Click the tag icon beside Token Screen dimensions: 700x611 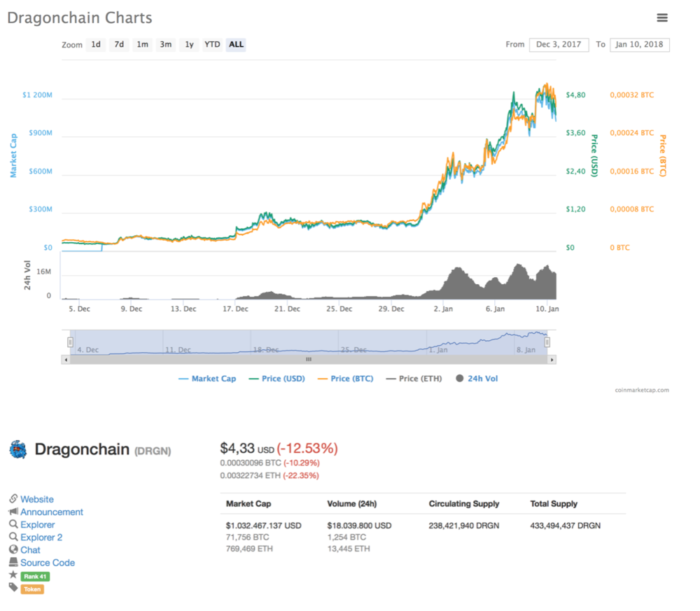click(13, 587)
